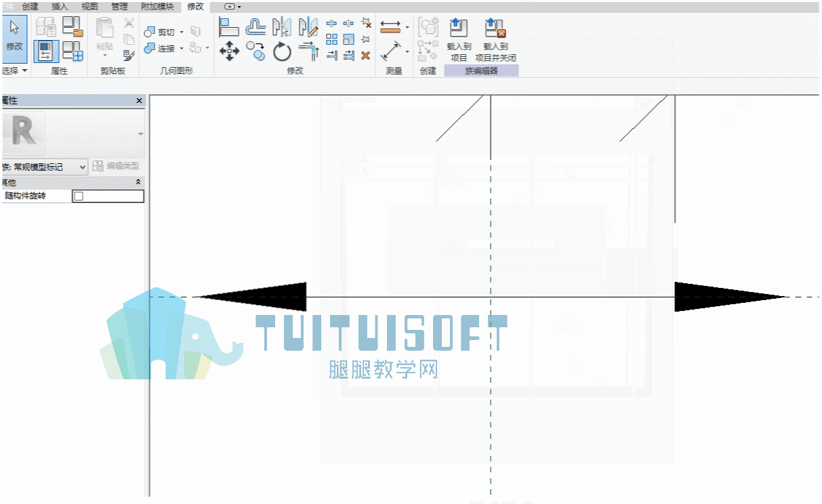
Task: Switch to the 视图 ribbon tab
Action: [89, 6]
